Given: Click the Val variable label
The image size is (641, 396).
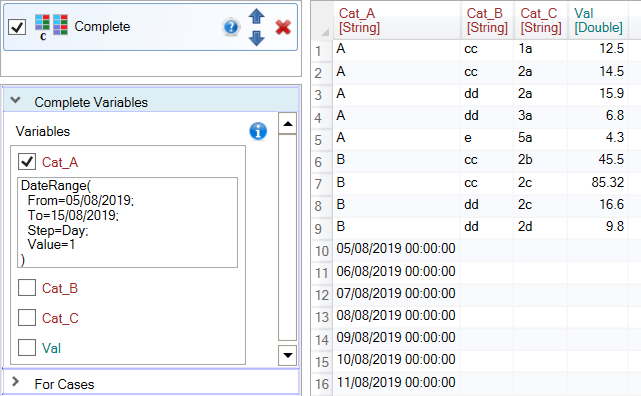Looking at the screenshot, I should [x=51, y=348].
